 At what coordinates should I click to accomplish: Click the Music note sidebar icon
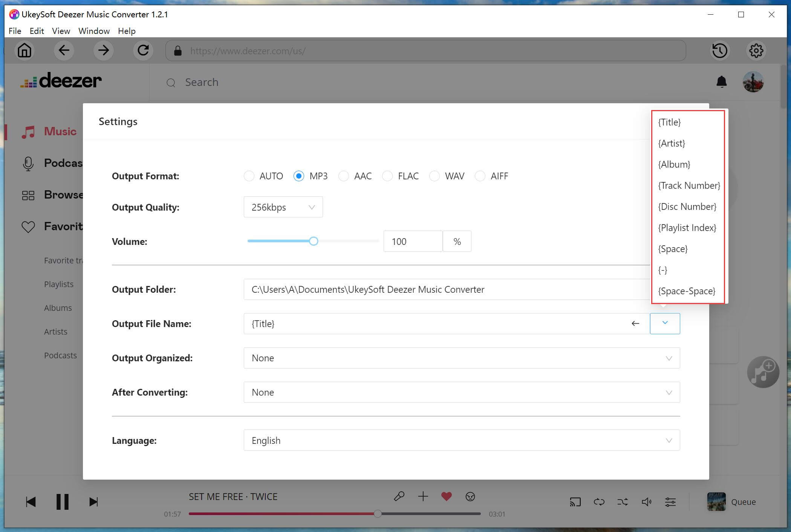click(x=28, y=132)
